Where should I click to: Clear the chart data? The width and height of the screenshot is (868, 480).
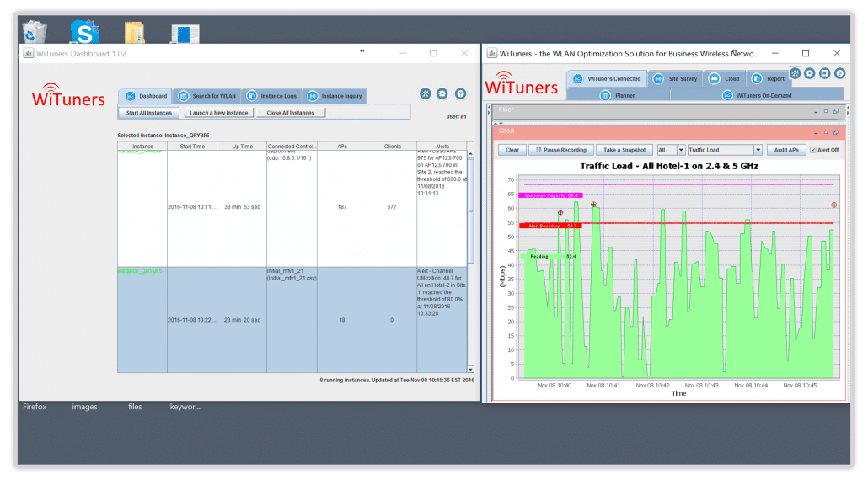click(x=512, y=150)
